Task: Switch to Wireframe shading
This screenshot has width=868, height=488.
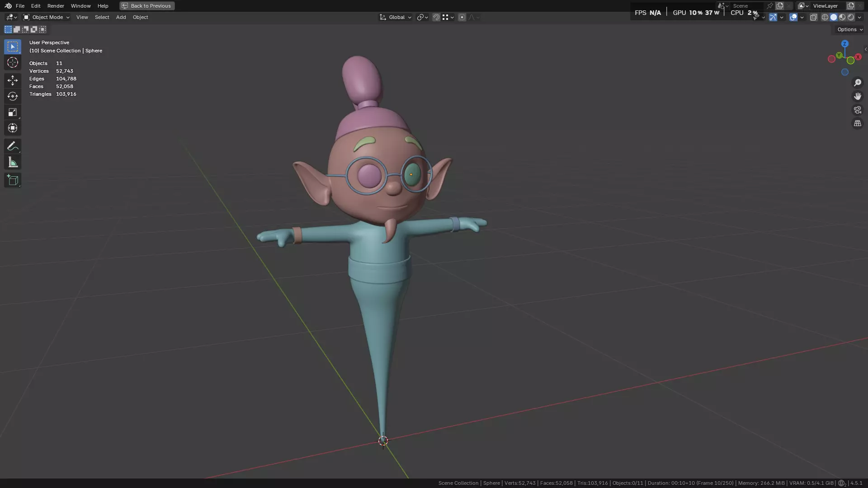Action: point(825,17)
